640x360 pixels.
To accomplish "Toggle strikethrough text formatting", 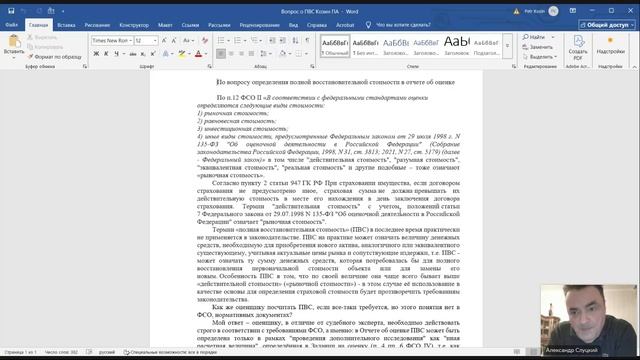I will click(133, 54).
